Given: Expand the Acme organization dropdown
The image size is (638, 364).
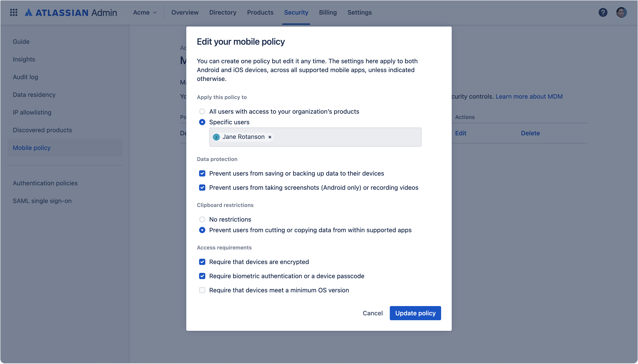Looking at the screenshot, I should (x=145, y=12).
